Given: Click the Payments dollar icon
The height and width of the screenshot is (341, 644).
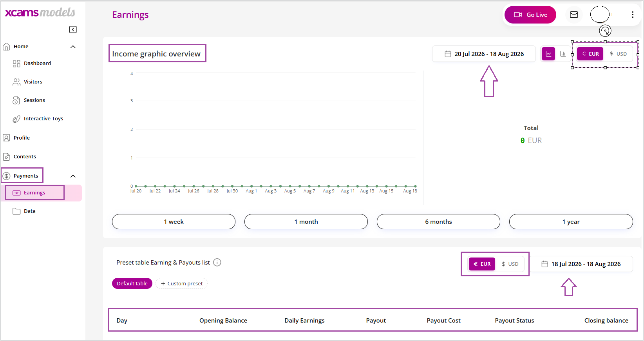Looking at the screenshot, I should (6, 176).
